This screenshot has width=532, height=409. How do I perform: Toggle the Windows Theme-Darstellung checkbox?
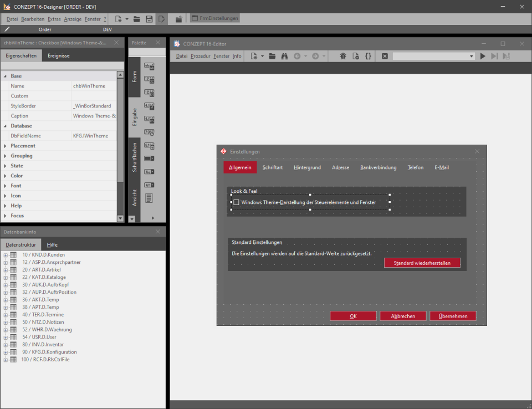(236, 202)
